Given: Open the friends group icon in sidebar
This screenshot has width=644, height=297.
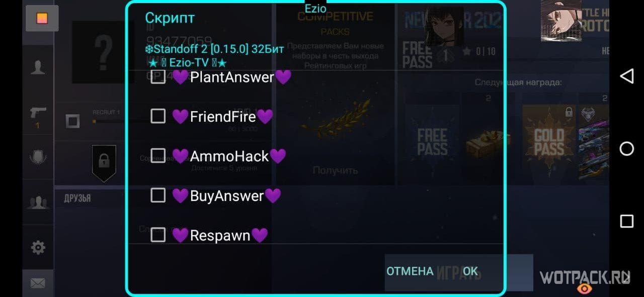Looking at the screenshot, I should coord(38,202).
